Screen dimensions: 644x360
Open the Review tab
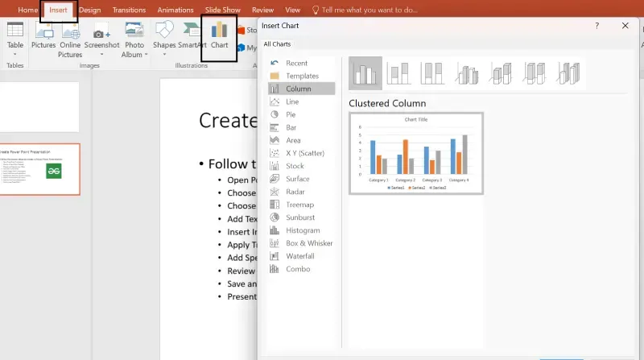(262, 10)
